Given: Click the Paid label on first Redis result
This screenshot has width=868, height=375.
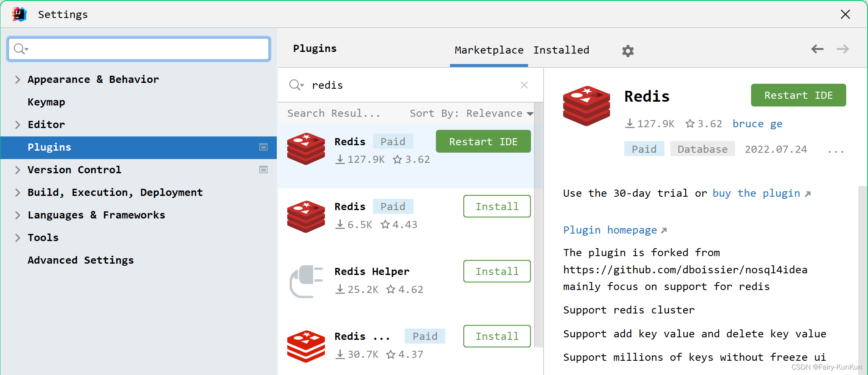Looking at the screenshot, I should tap(393, 141).
